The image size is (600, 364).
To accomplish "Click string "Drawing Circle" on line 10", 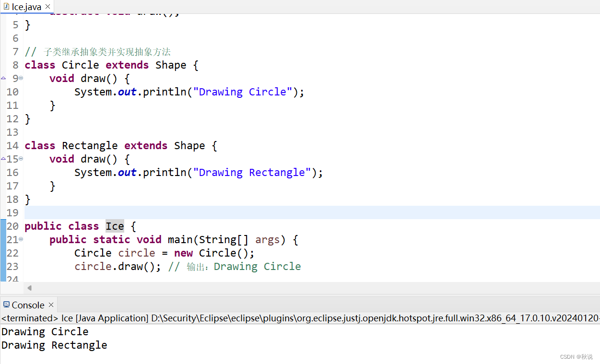I will [x=243, y=92].
